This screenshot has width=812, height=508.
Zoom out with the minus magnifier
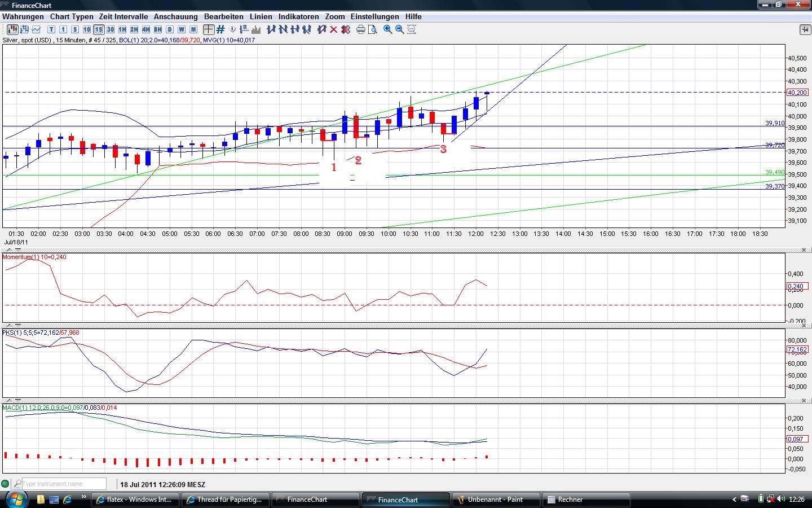(400, 29)
